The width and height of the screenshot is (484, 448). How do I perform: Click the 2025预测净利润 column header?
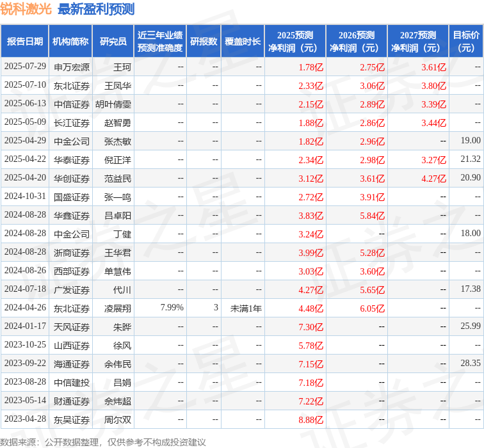(295, 42)
